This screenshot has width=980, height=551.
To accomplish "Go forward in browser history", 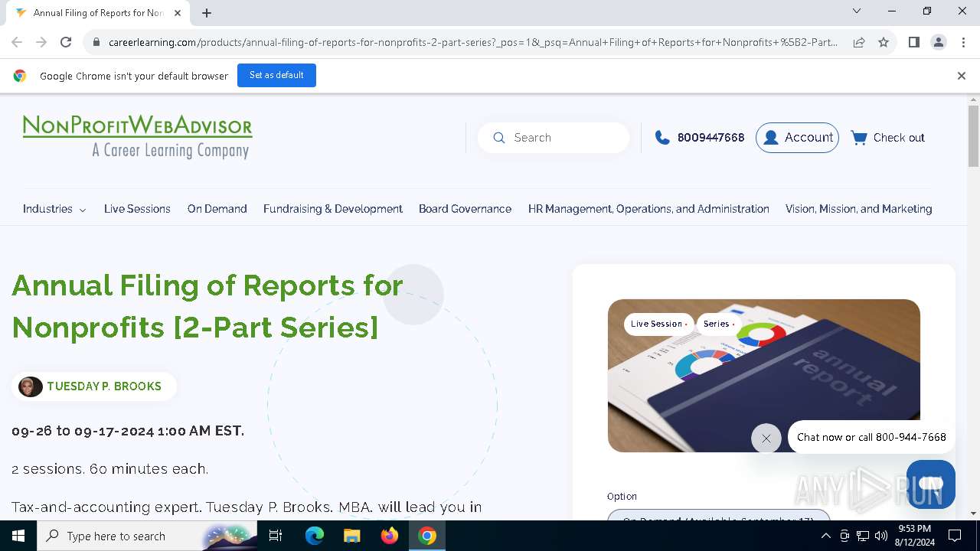I will pyautogui.click(x=41, y=42).
